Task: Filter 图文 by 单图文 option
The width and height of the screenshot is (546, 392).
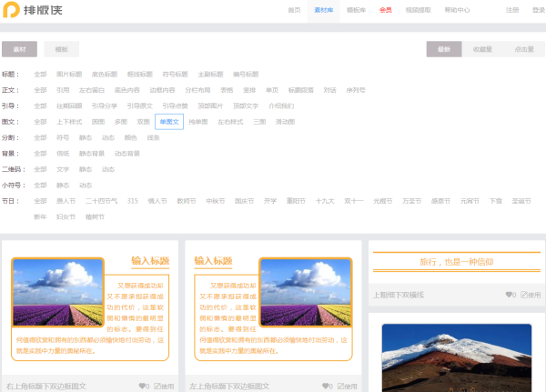Action: (x=168, y=121)
